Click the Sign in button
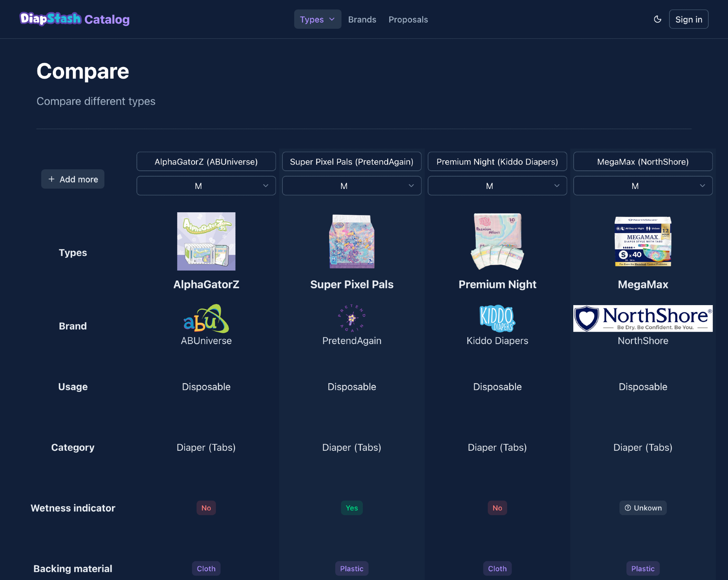This screenshot has width=728, height=580. (x=688, y=19)
